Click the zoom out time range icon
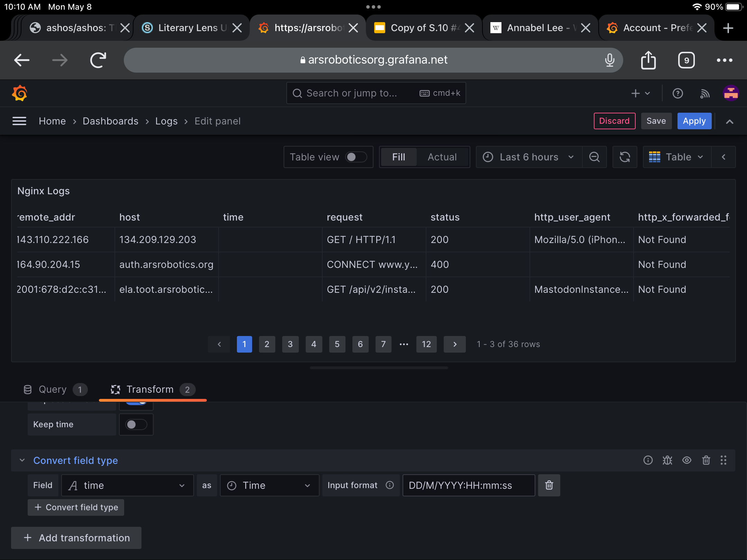The width and height of the screenshot is (747, 560). pyautogui.click(x=594, y=157)
